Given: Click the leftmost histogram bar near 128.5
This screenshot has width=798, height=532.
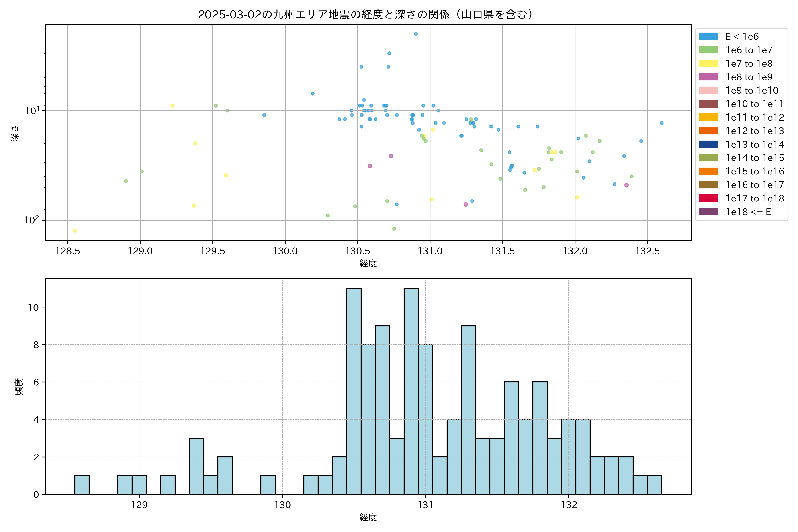Looking at the screenshot, I should pyautogui.click(x=82, y=485).
